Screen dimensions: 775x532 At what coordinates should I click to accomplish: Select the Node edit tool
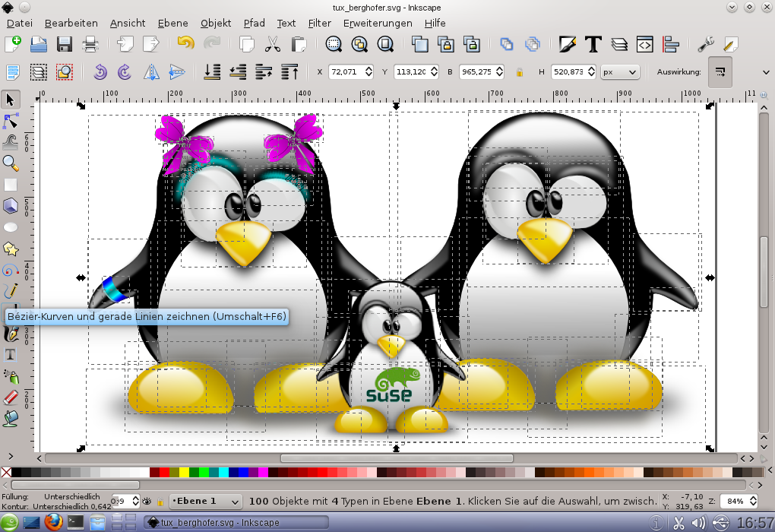[11, 121]
